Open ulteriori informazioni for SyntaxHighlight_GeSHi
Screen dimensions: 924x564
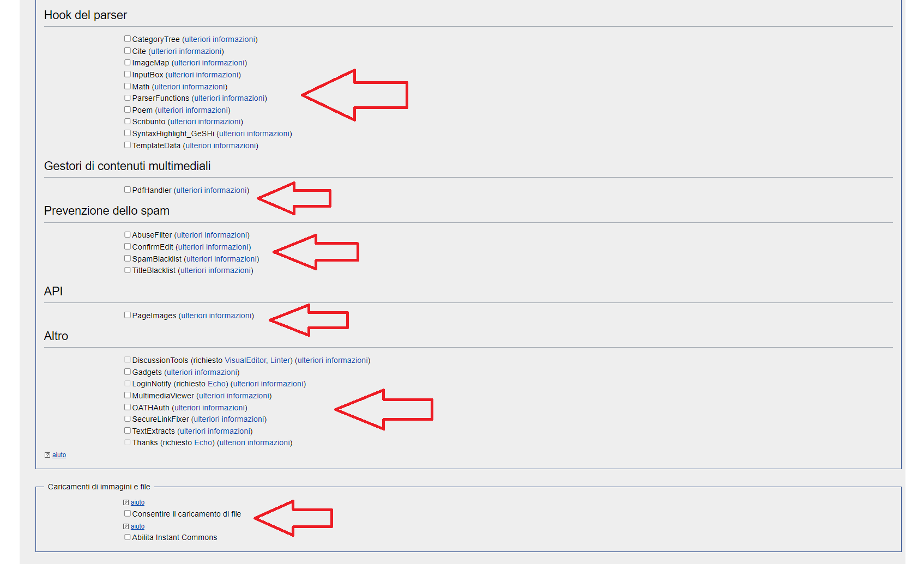pyautogui.click(x=255, y=134)
